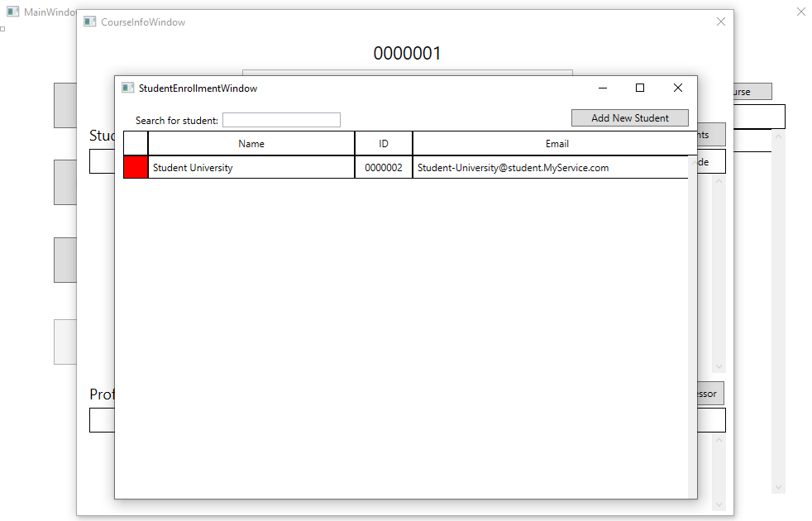Click the red cell beside Student University
The image size is (812, 521).
[x=136, y=167]
